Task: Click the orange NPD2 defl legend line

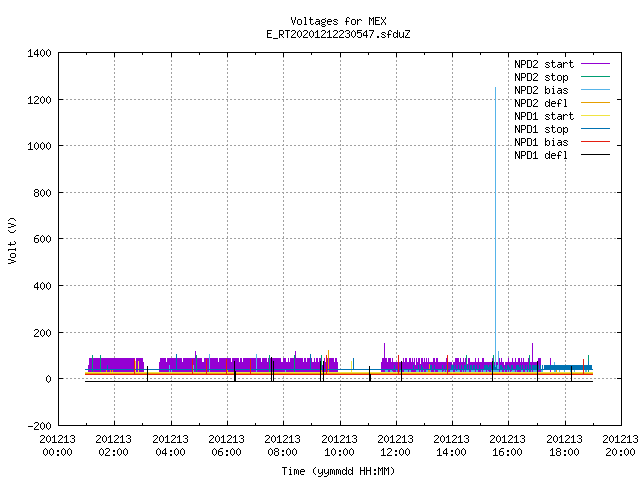Action: [596, 103]
